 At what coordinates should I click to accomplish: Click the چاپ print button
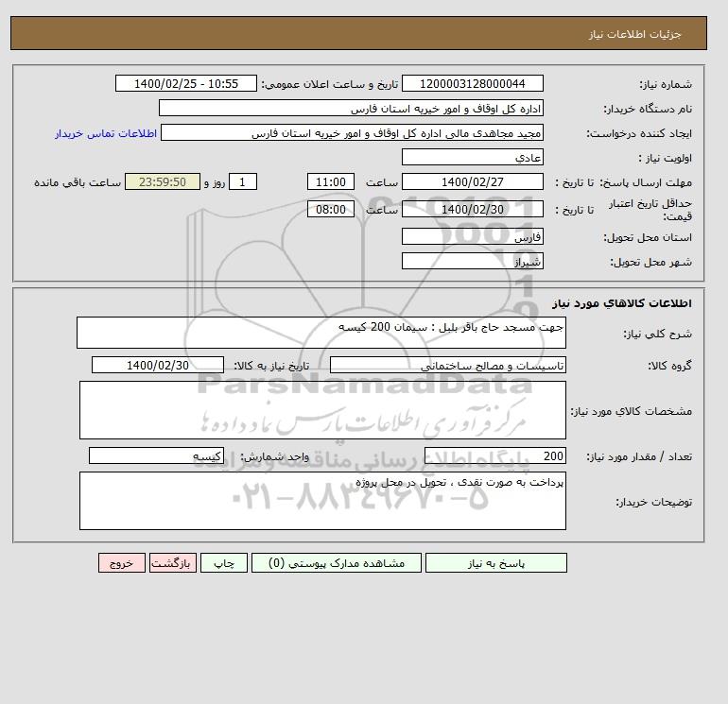[224, 563]
